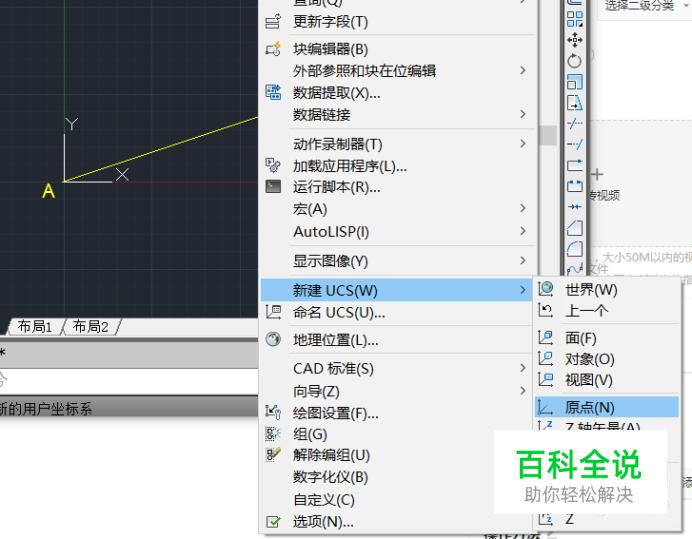Select 原点(N) in the UCS submenu
This screenshot has height=539, width=692.
[x=607, y=407]
